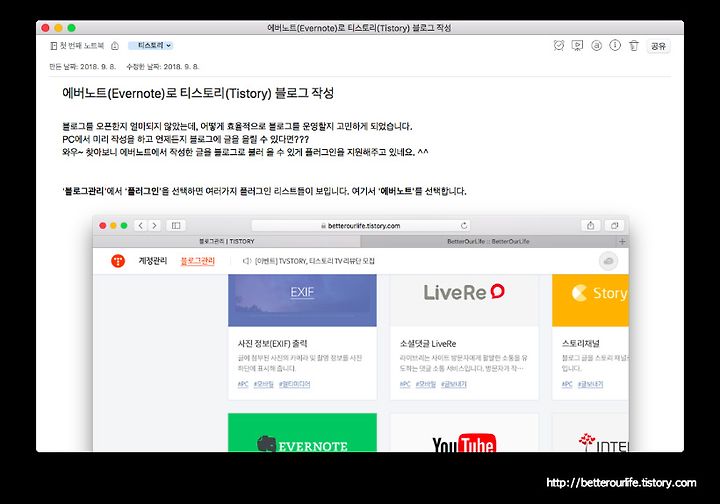The height and width of the screenshot is (504, 720).
Task: Show Safari tab overview icon
Action: click(x=614, y=225)
